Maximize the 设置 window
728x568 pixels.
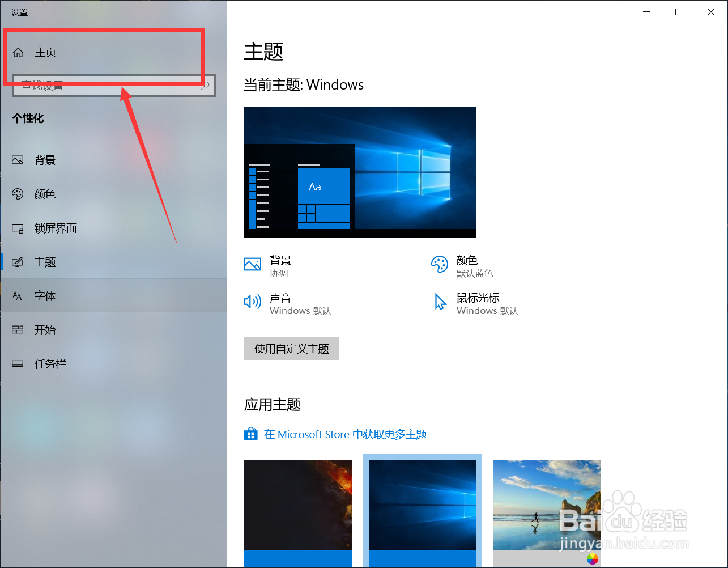[x=679, y=12]
